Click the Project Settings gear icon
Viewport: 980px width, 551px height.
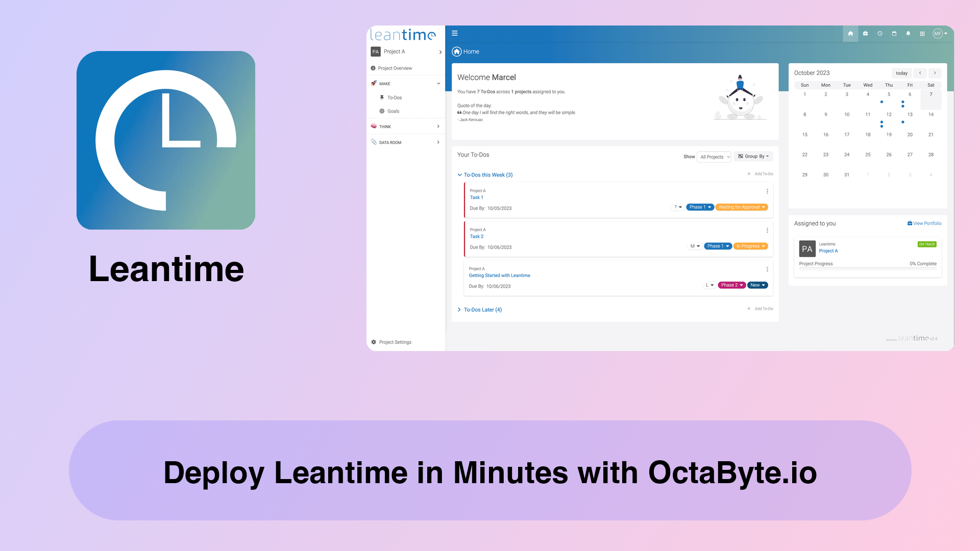click(x=374, y=342)
